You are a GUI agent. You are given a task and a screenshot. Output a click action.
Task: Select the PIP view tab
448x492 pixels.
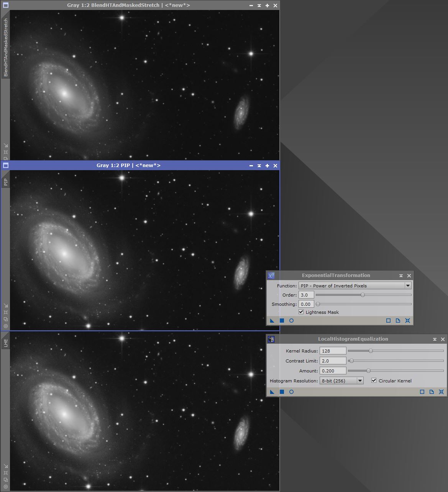tap(5, 182)
